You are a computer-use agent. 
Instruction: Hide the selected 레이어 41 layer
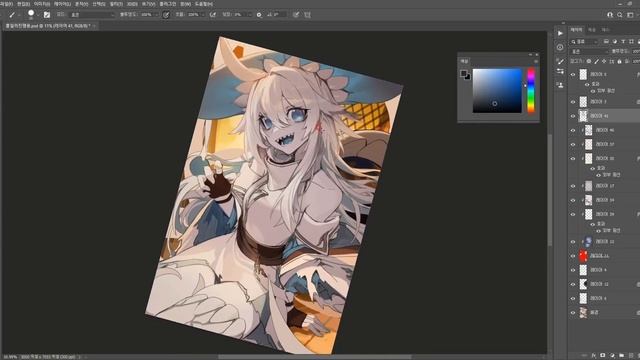[573, 116]
